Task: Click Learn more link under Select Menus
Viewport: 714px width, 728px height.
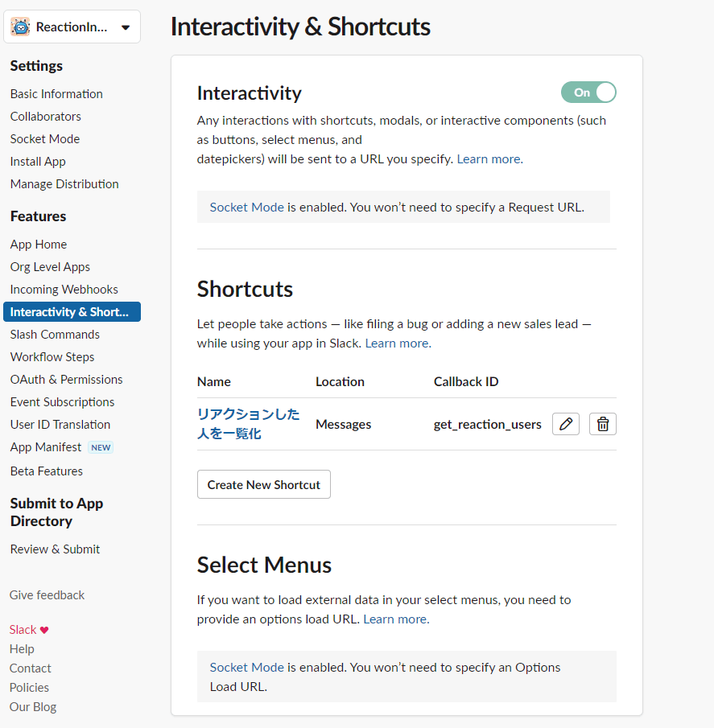Action: coord(396,619)
